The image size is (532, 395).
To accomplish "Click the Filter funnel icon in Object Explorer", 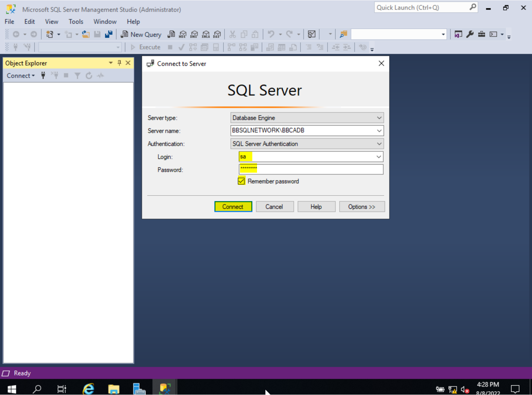I will pos(77,76).
